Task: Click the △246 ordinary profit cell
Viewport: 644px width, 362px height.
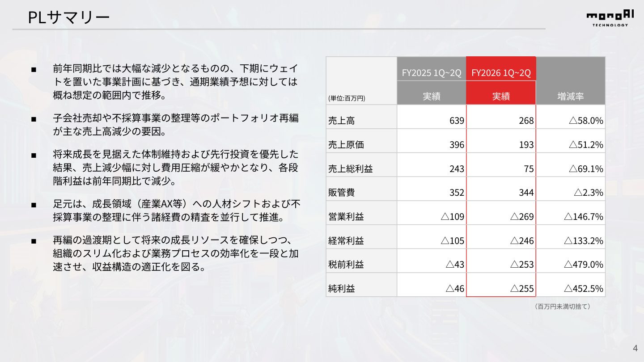Action: [501, 237]
